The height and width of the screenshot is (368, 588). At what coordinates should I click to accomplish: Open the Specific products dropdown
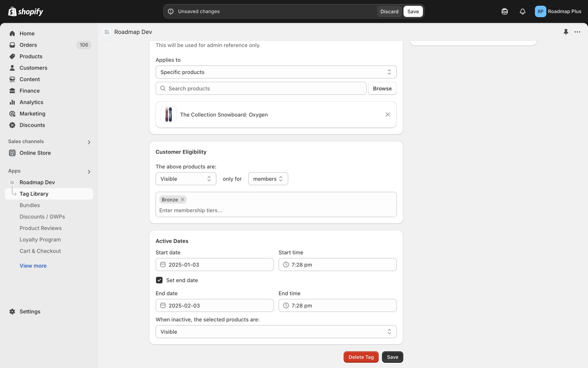(x=276, y=72)
